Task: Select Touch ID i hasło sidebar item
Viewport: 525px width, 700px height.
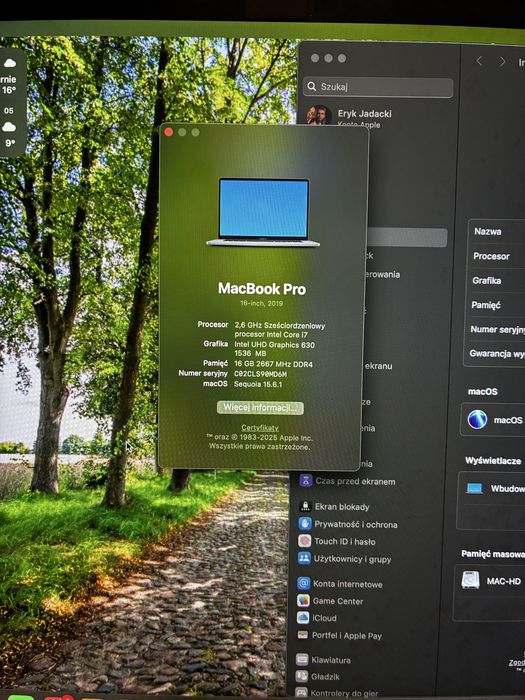Action: click(x=337, y=541)
